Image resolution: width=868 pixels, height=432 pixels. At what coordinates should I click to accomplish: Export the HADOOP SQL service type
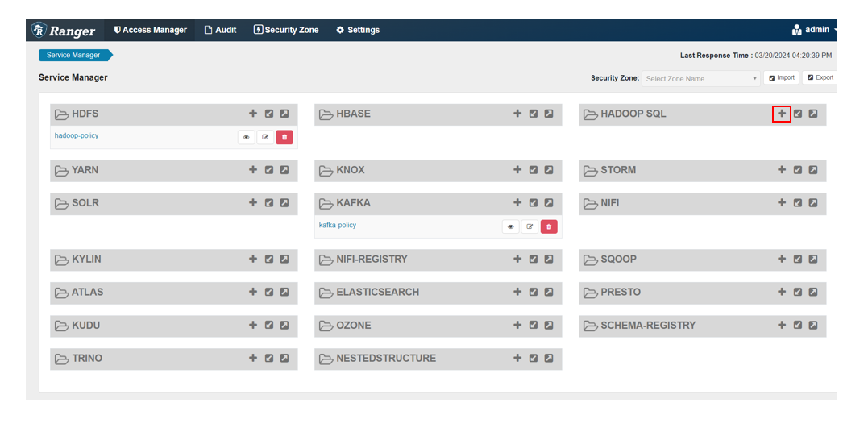pyautogui.click(x=812, y=114)
